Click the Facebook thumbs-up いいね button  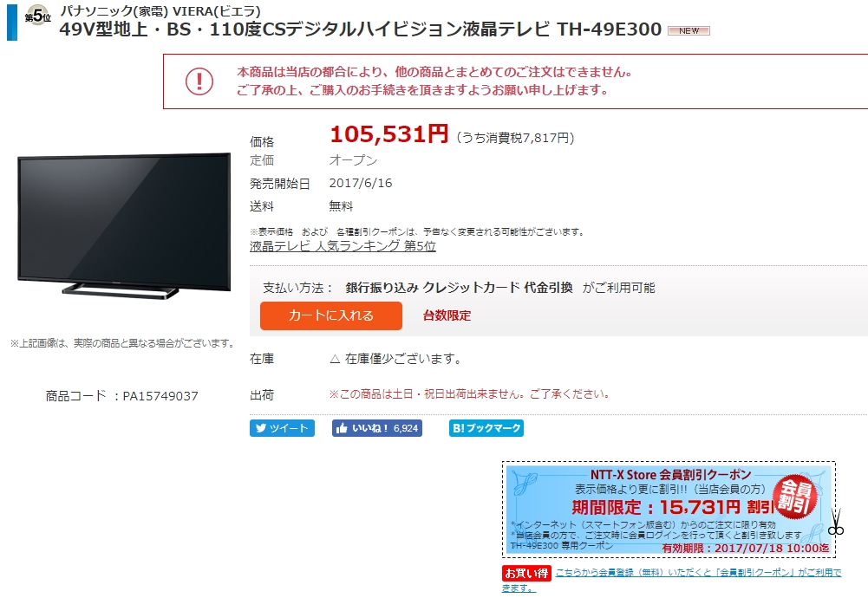[x=377, y=428]
